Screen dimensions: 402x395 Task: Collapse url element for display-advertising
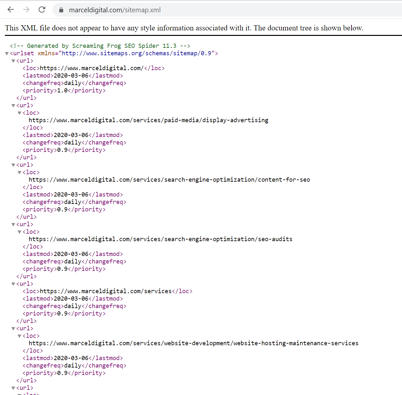coord(13,105)
